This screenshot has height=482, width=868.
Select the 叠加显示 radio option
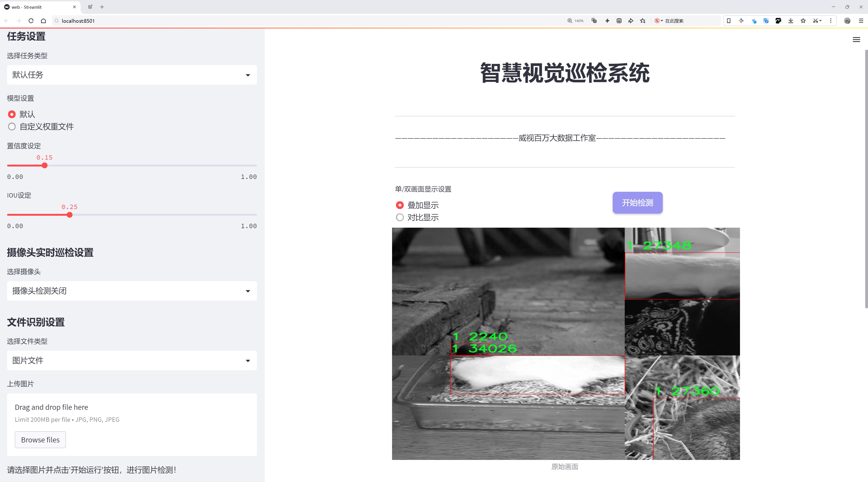(x=400, y=205)
